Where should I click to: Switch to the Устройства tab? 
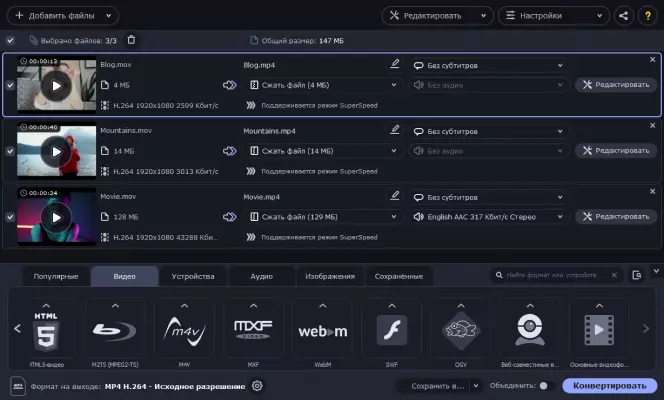click(193, 276)
